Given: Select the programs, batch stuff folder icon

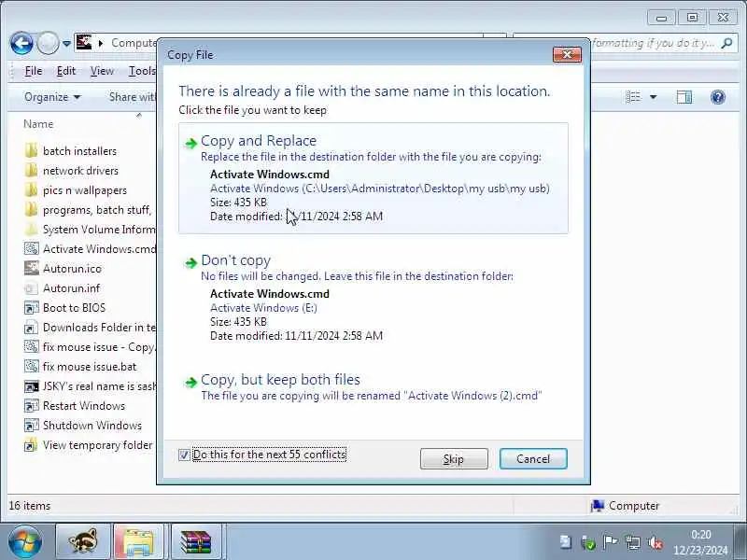Looking at the screenshot, I should pyautogui.click(x=31, y=209).
